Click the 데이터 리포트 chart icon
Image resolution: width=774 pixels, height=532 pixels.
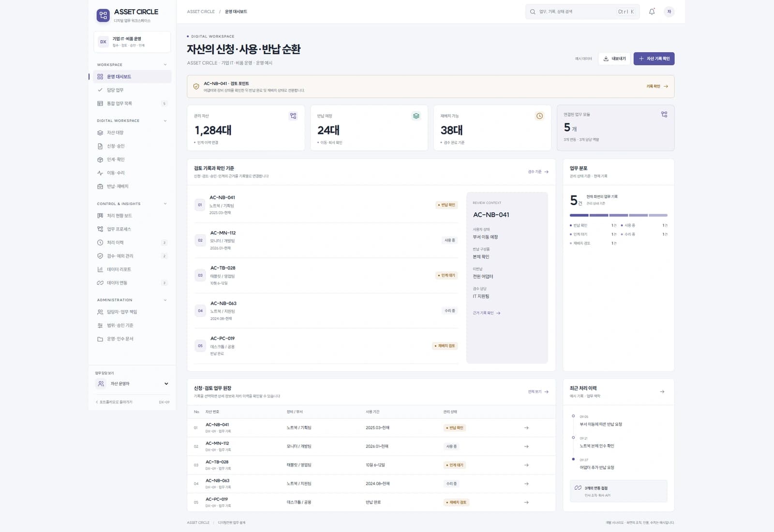(100, 269)
